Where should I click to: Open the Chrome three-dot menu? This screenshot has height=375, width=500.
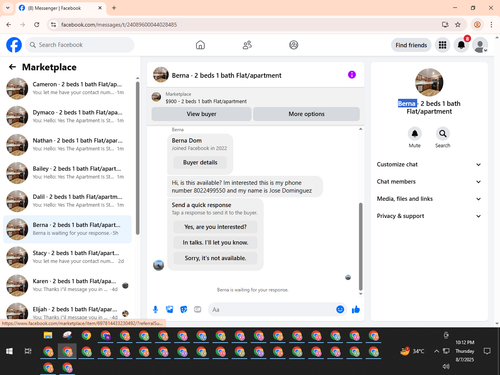pos(491,25)
